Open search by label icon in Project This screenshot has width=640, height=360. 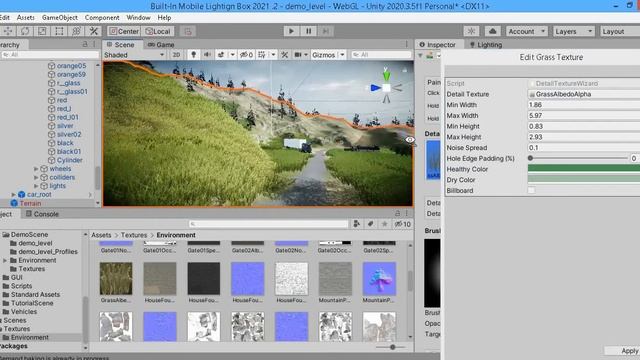pyautogui.click(x=370, y=224)
